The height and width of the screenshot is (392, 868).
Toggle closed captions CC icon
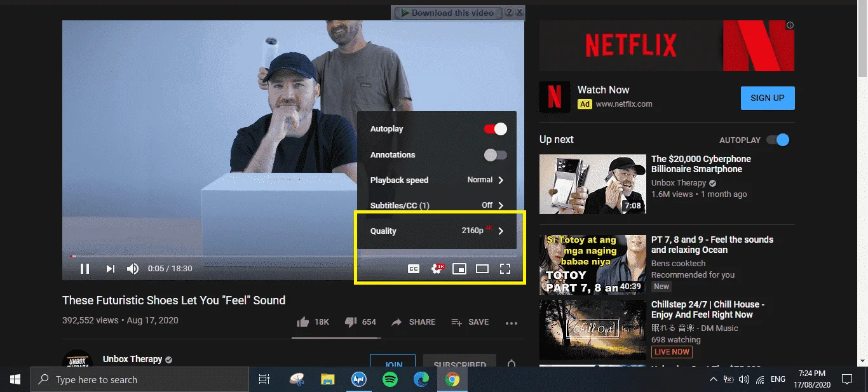click(x=414, y=269)
